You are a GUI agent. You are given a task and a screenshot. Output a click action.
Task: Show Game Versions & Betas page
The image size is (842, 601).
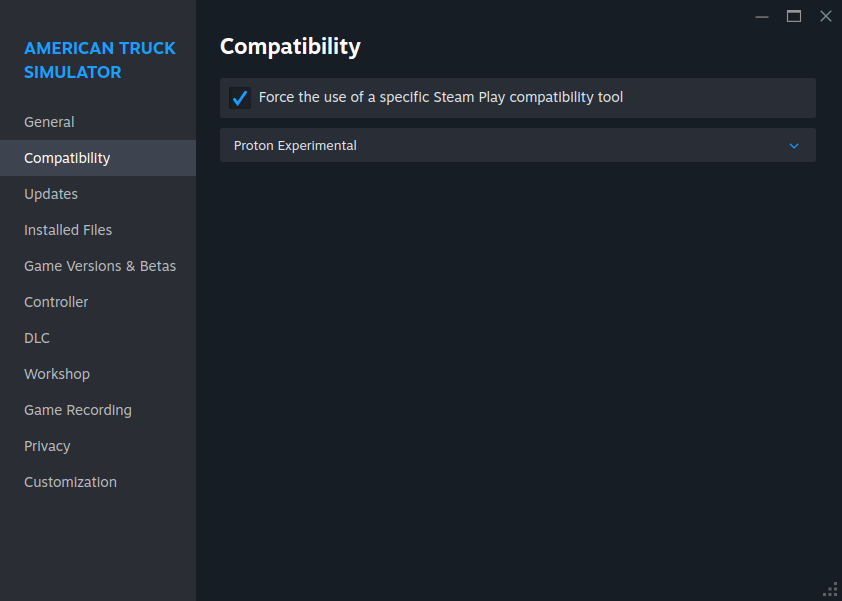pos(98,266)
